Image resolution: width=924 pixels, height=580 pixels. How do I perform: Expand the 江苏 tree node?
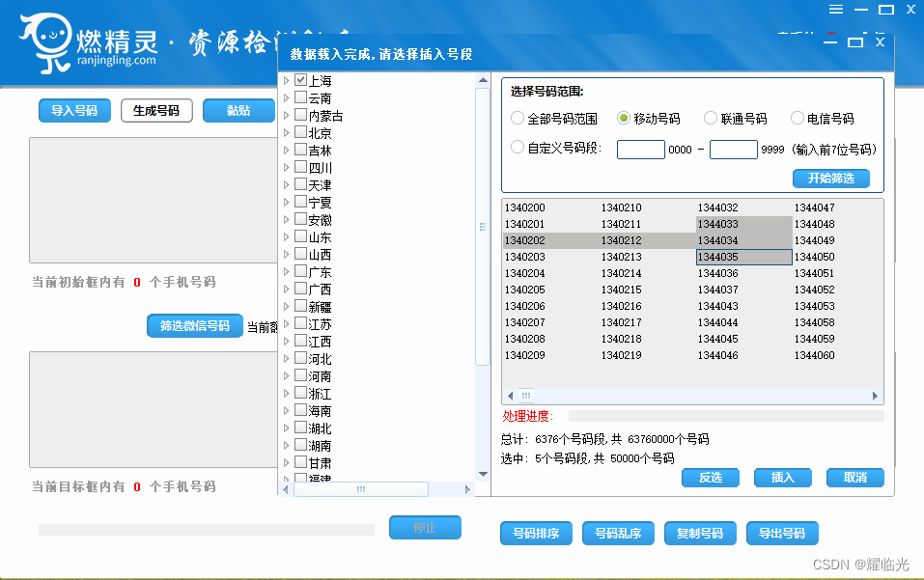coord(286,323)
